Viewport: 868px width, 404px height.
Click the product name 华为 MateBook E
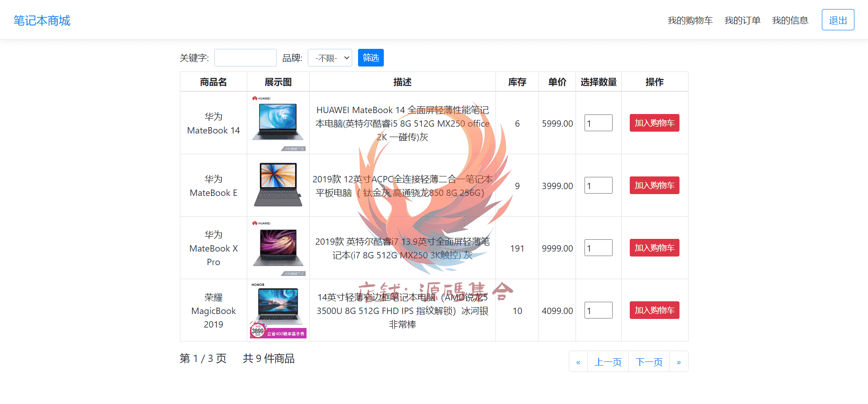pos(213,186)
